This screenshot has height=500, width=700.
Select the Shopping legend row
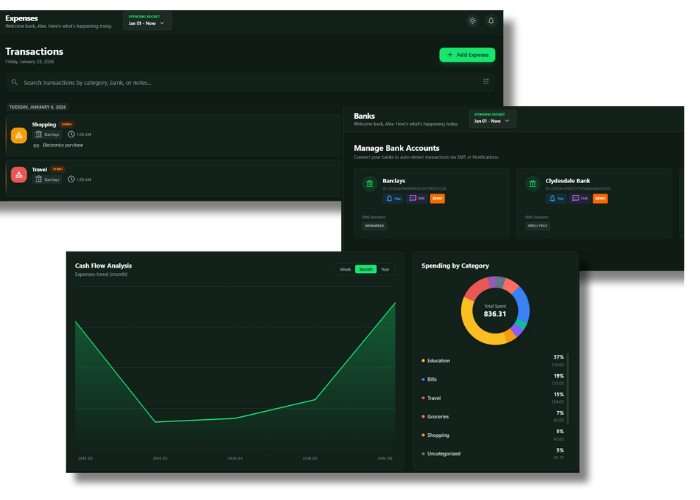point(493,435)
